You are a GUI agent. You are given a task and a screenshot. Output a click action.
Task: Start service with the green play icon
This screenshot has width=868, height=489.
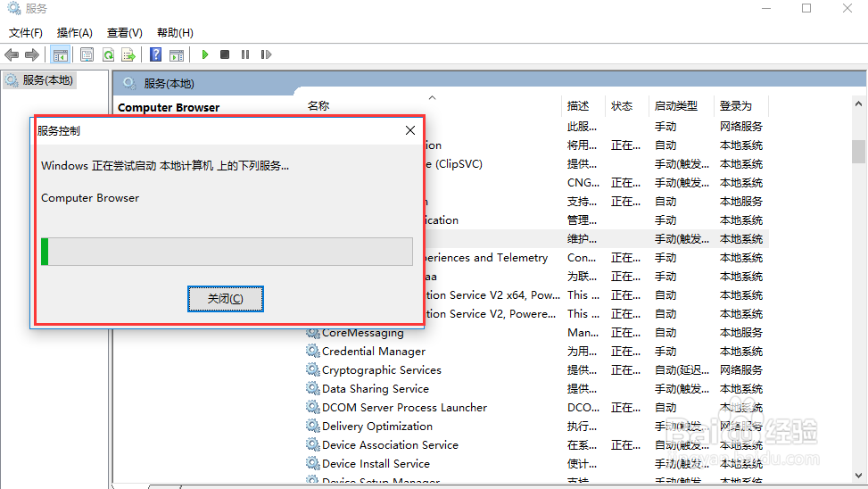tap(205, 54)
